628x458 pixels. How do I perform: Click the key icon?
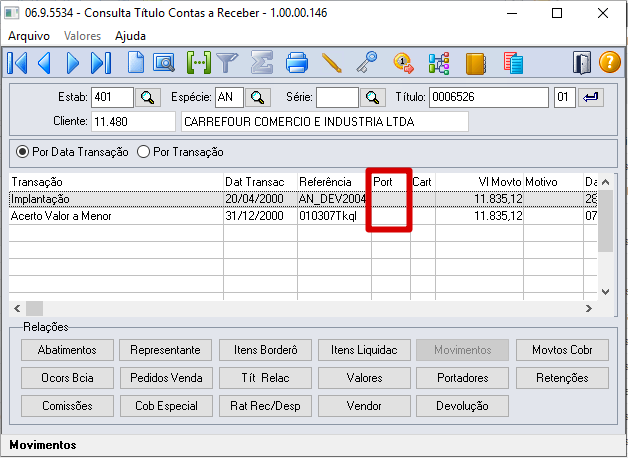click(x=367, y=62)
